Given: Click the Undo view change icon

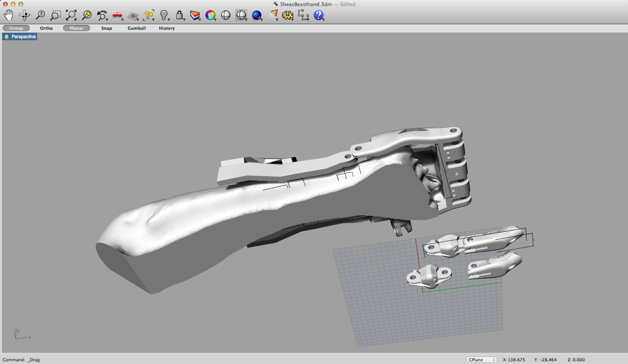Looking at the screenshot, I should (x=102, y=15).
